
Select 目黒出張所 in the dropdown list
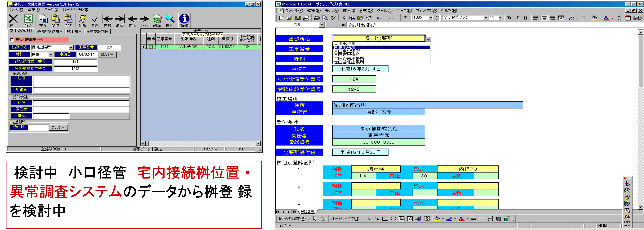pos(344,47)
